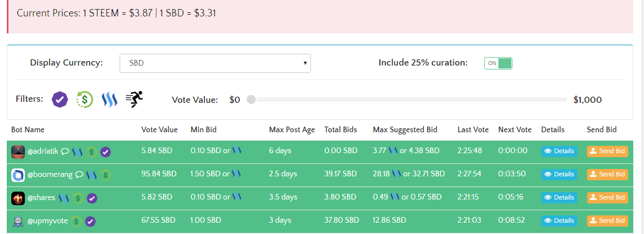Click the @shares flame avatar icon
The width and height of the screenshot is (644, 234).
click(x=17, y=198)
